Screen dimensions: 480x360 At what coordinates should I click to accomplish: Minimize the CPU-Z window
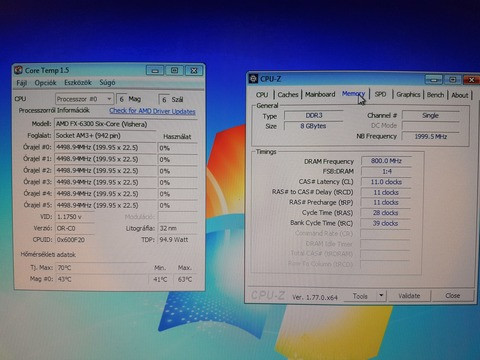433,80
